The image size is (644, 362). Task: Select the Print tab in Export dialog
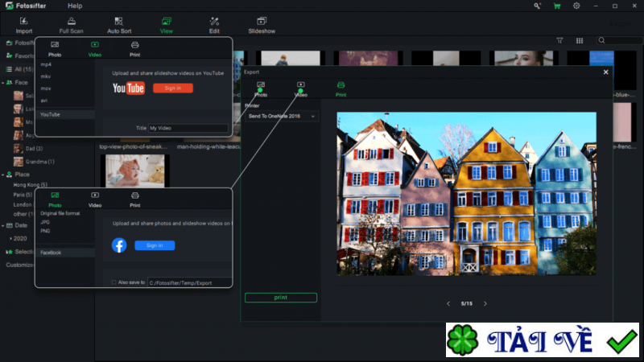click(x=341, y=88)
